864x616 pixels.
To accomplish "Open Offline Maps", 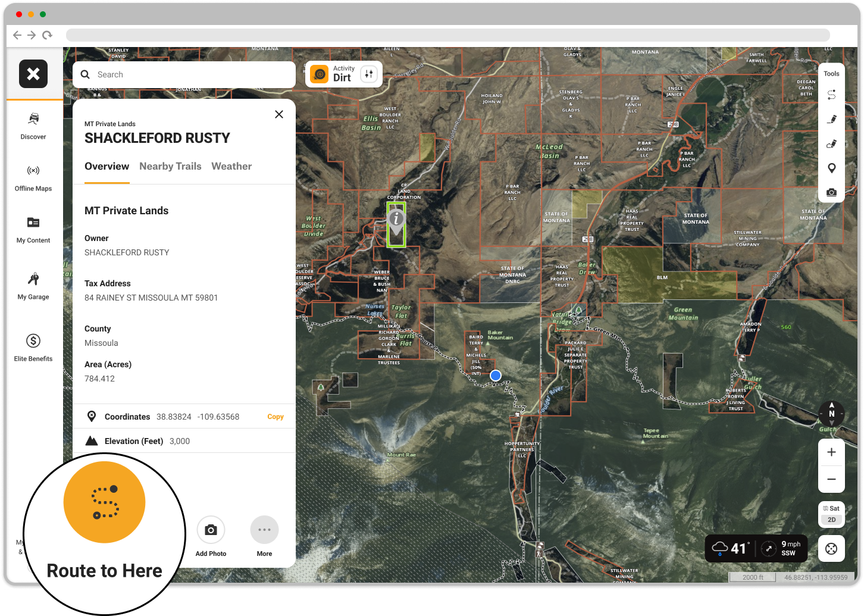I will [x=33, y=179].
